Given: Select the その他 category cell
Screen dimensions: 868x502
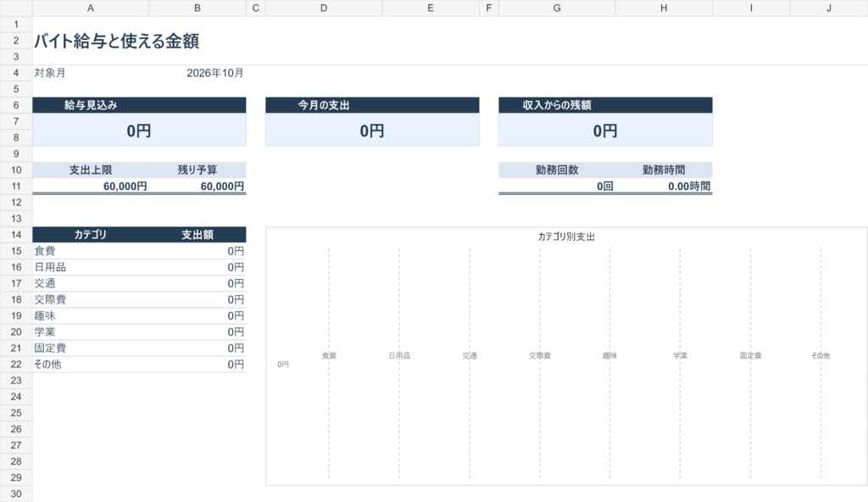Looking at the screenshot, I should click(x=91, y=364).
